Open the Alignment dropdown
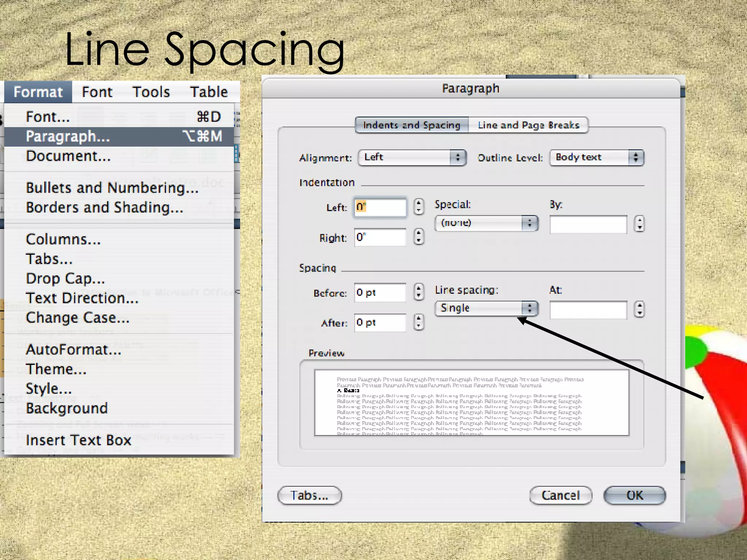Image resolution: width=747 pixels, height=560 pixels. tap(412, 157)
